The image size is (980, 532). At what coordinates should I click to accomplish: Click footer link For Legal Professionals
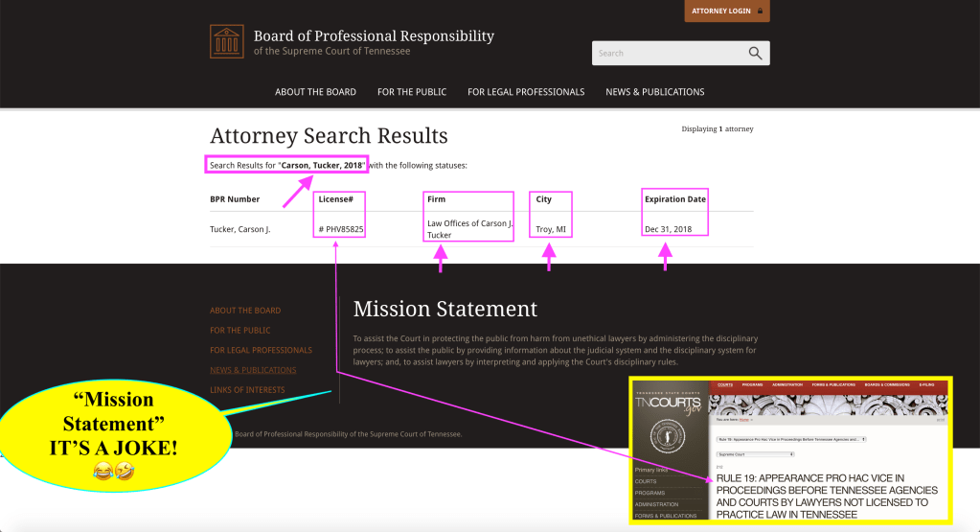click(261, 350)
